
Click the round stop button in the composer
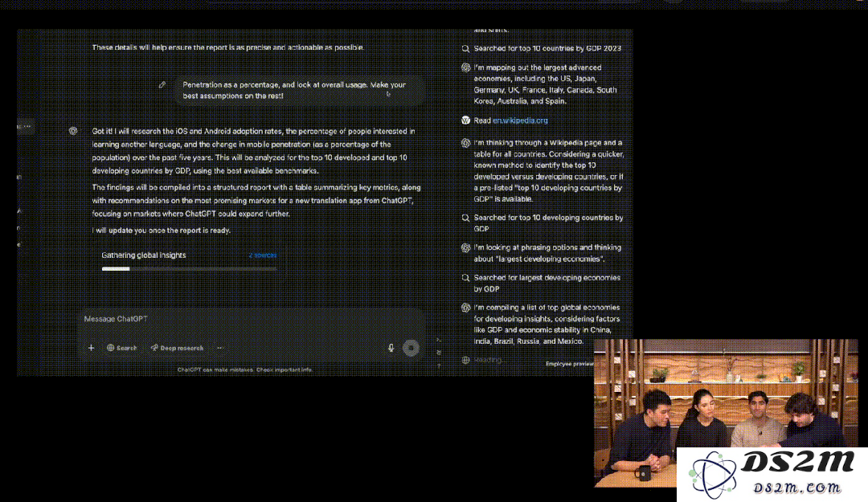tap(411, 348)
